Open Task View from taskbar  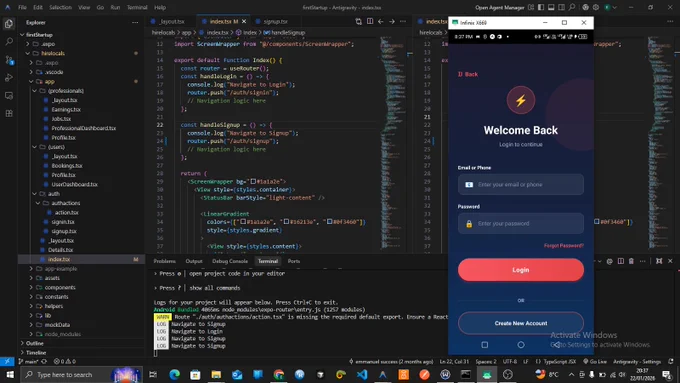pos(153,374)
